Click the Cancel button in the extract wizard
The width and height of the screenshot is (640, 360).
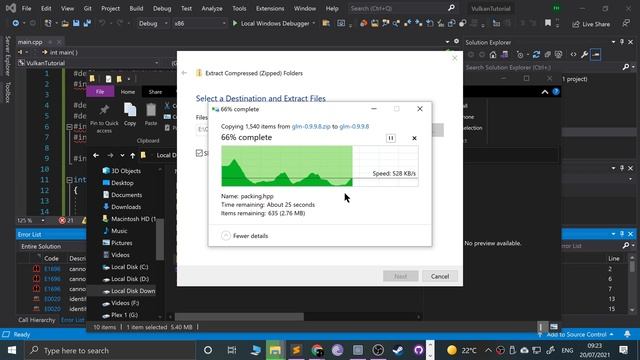click(440, 276)
